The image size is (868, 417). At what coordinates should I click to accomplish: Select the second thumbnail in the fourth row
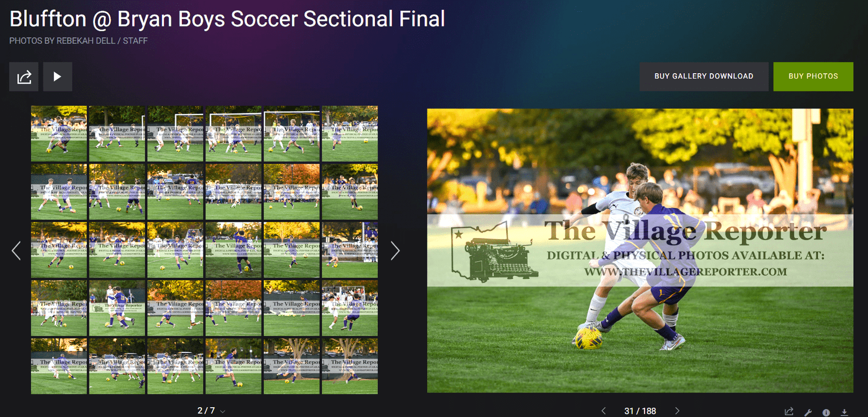[x=117, y=308]
